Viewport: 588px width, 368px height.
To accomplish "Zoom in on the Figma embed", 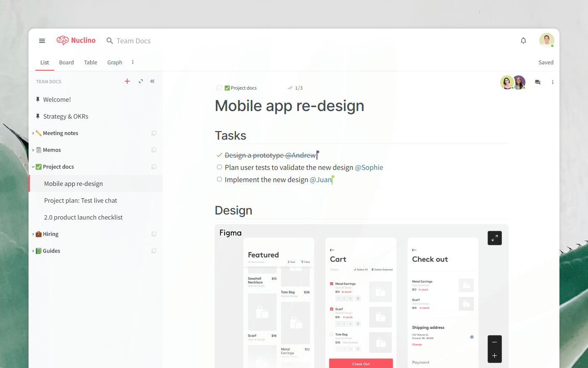I will coord(495,356).
